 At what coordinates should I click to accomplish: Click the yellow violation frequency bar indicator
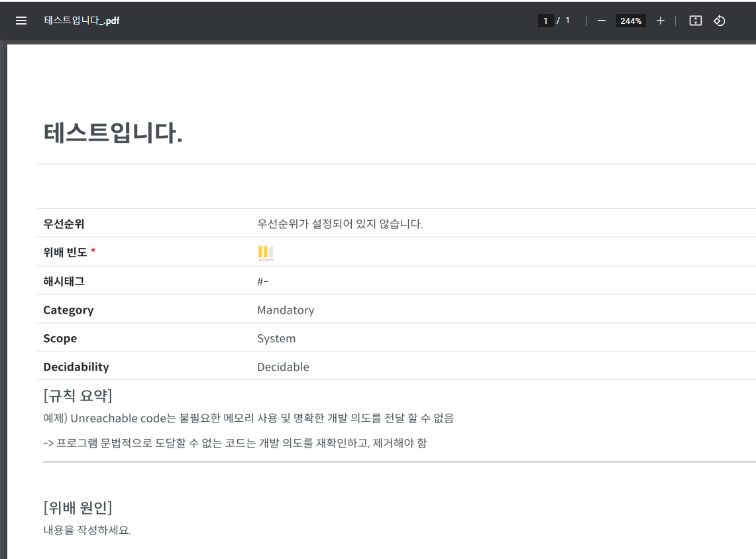(265, 252)
